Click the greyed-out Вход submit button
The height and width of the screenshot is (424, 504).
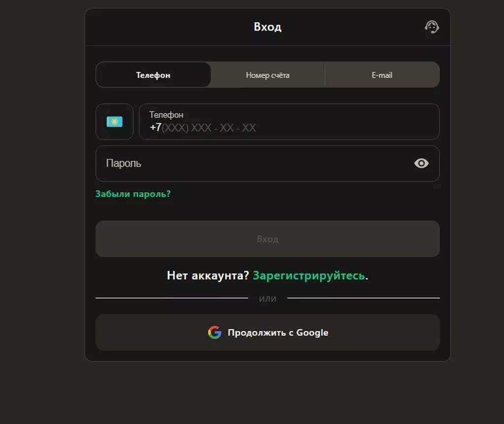point(267,239)
